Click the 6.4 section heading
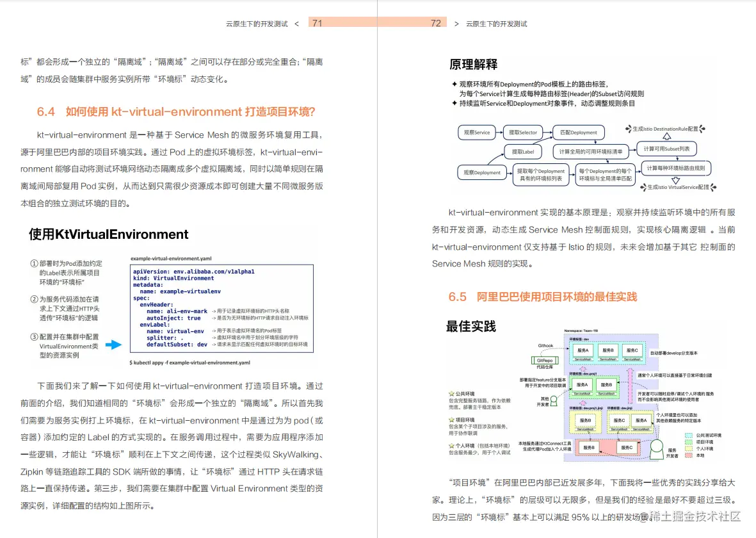This screenshot has width=756, height=538. 176,112
